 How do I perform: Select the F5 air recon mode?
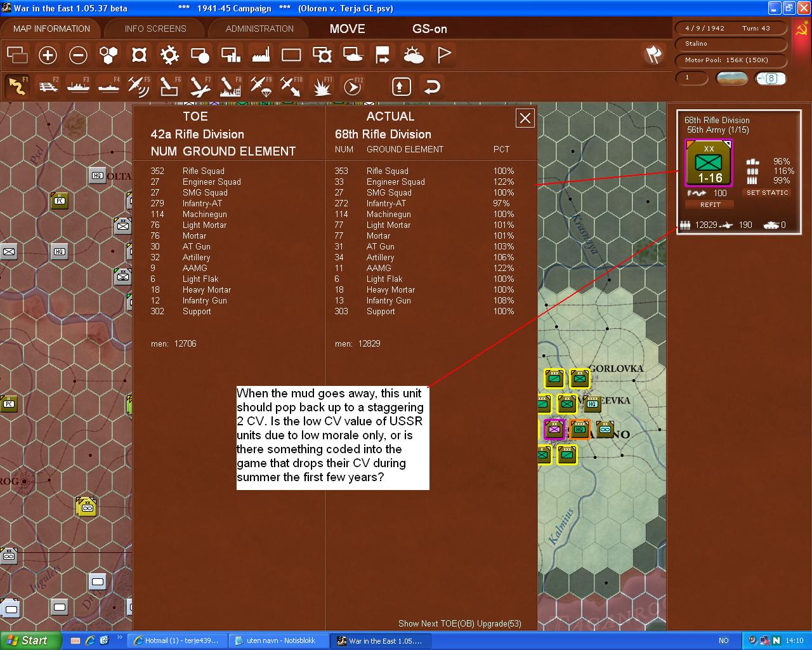coord(139,86)
